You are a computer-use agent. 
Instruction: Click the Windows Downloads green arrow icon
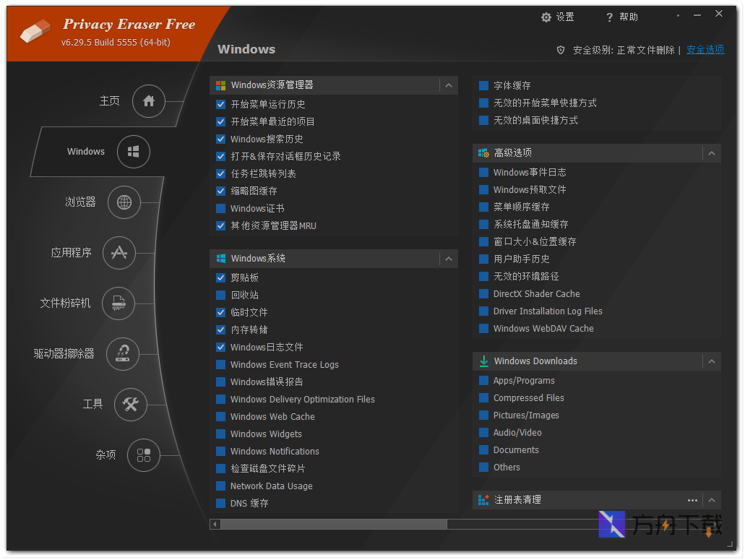(483, 361)
